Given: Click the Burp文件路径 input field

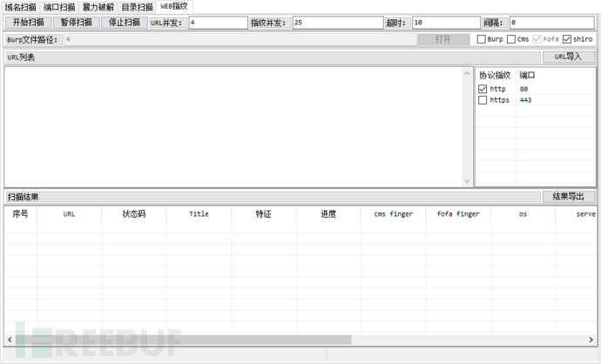Looking at the screenshot, I should [240, 39].
